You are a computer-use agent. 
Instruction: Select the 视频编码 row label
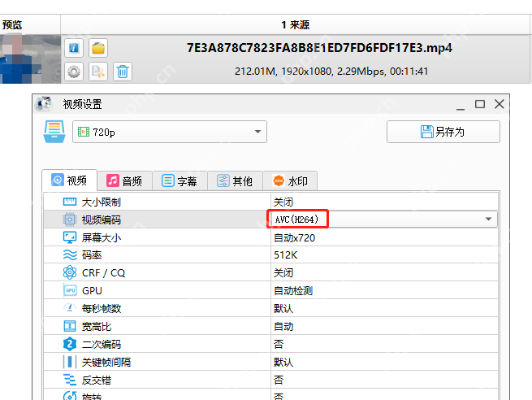(101, 220)
